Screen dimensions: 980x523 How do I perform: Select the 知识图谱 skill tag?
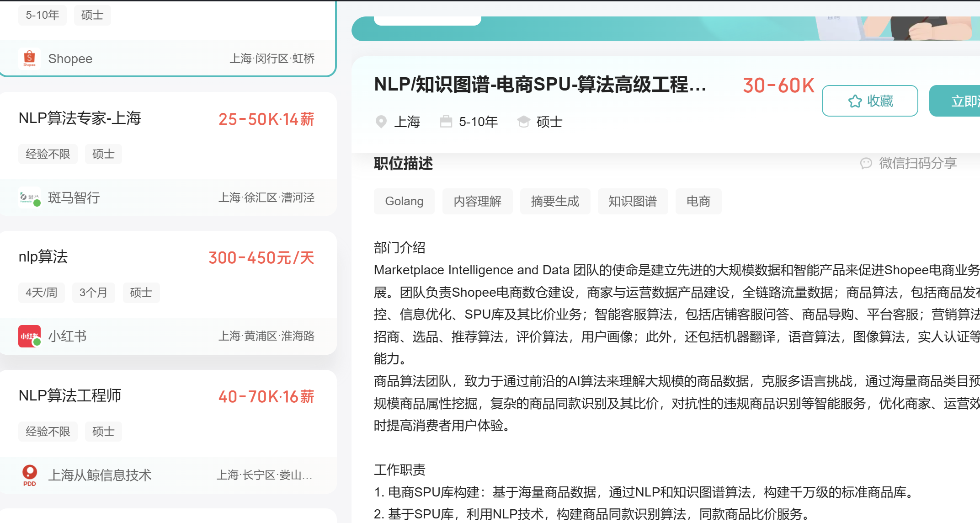coord(633,201)
